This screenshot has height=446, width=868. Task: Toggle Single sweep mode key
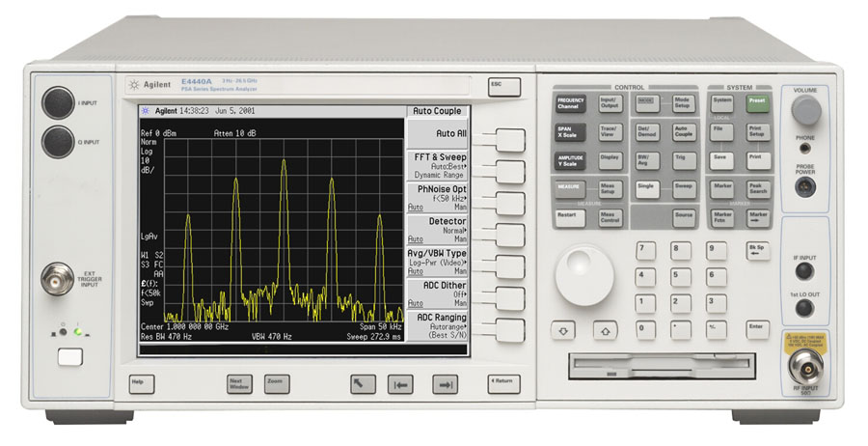click(x=646, y=187)
